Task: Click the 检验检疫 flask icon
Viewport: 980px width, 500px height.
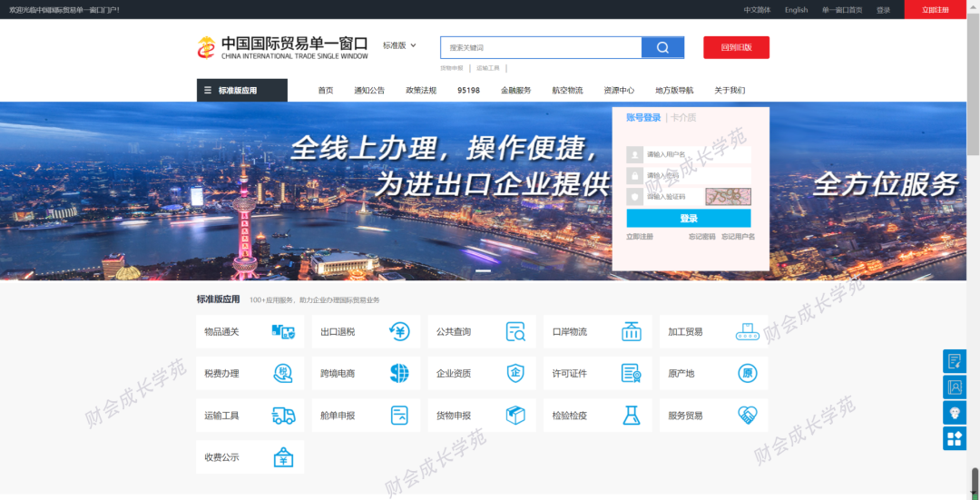Action: 632,416
